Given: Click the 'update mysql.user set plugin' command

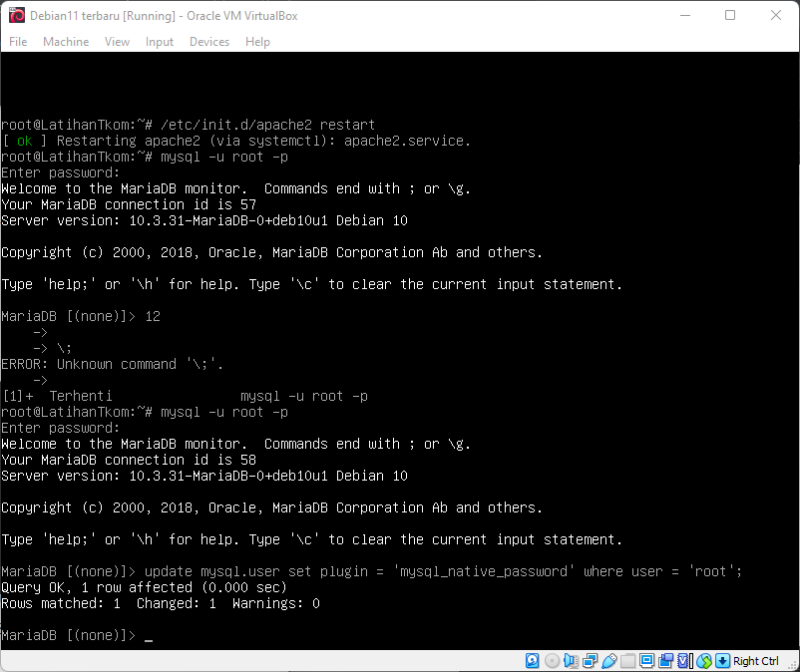Looking at the screenshot, I should pos(443,571).
